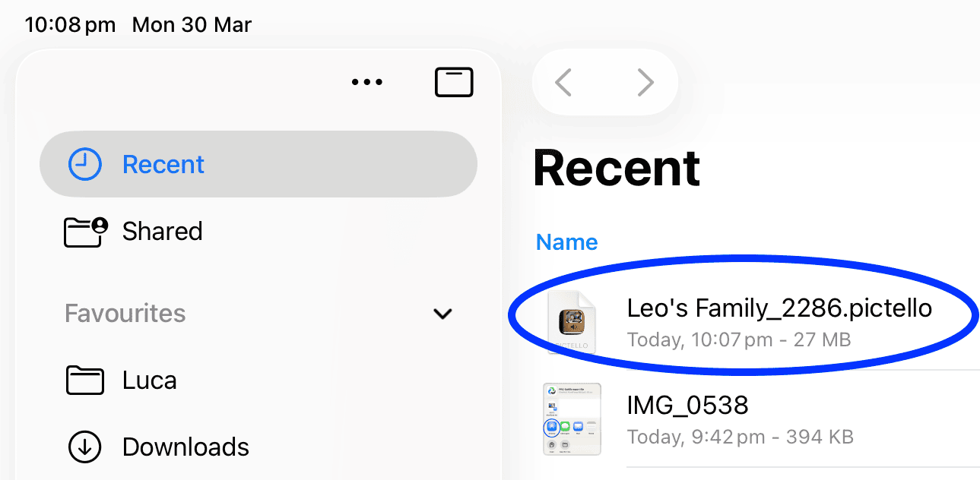The height and width of the screenshot is (480, 980).
Task: Click the More options ellipsis icon
Action: click(x=367, y=82)
